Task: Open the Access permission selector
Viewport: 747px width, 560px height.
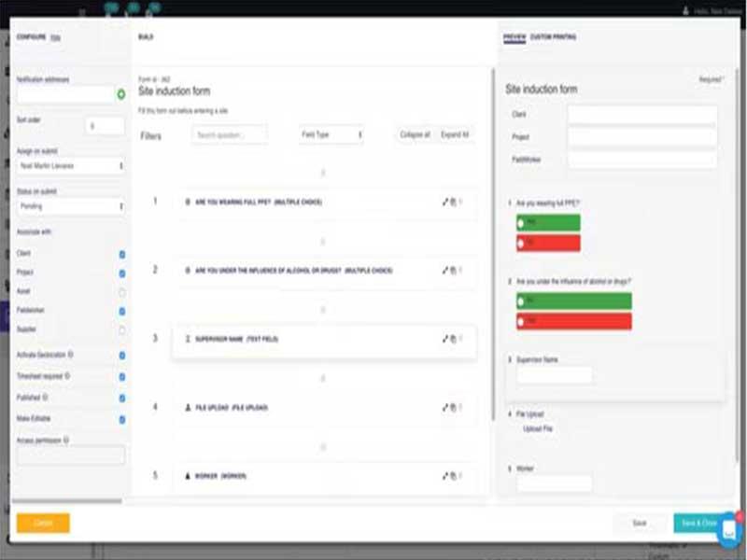Action: (71, 455)
